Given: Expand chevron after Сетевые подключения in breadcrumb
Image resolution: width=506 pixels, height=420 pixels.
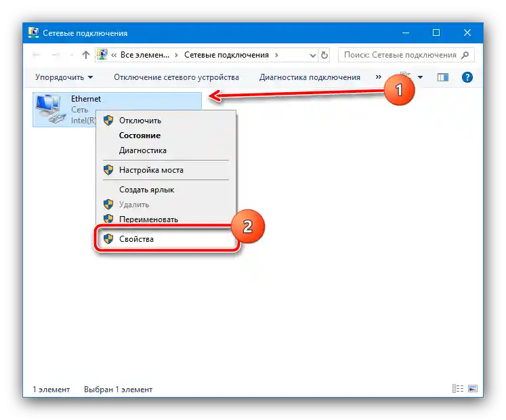Looking at the screenshot, I should 276,55.
